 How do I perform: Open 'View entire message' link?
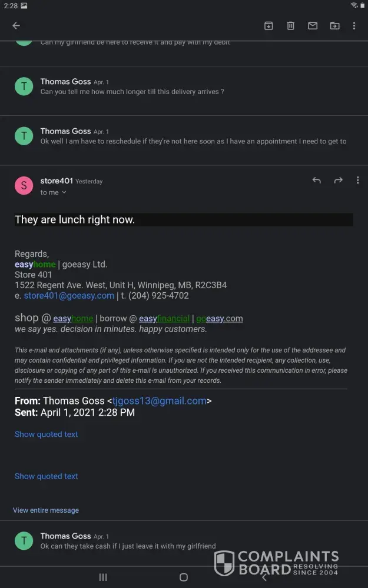pos(46,510)
